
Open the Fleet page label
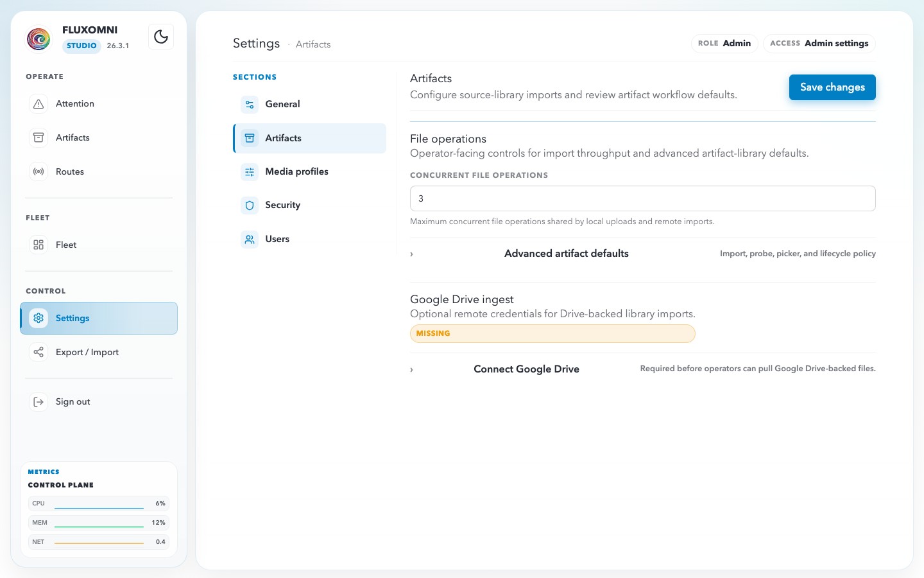pyautogui.click(x=66, y=245)
